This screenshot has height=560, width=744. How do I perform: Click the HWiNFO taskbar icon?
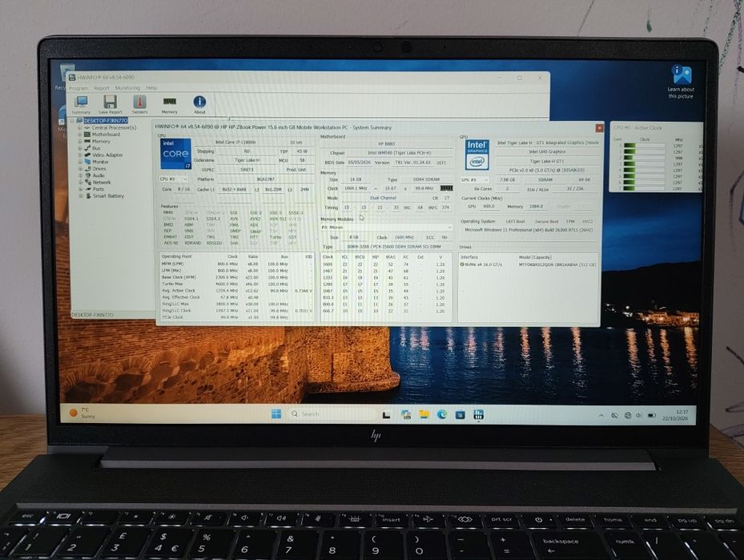coord(478,415)
